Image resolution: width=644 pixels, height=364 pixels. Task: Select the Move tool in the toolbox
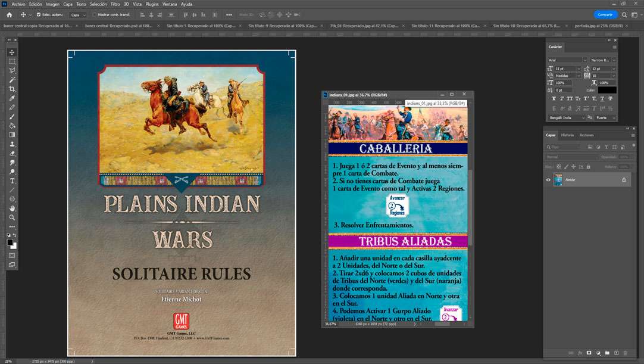tap(12, 52)
